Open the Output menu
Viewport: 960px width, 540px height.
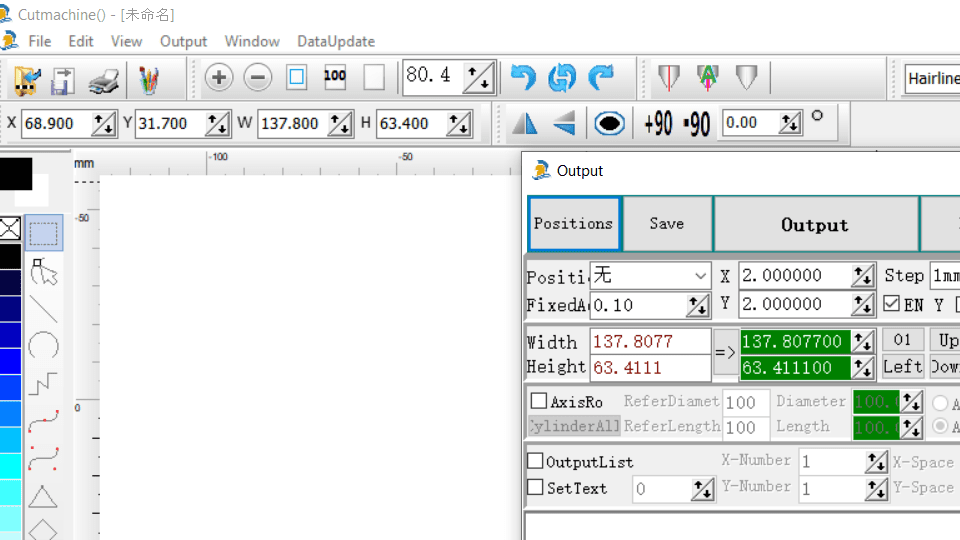tap(183, 41)
